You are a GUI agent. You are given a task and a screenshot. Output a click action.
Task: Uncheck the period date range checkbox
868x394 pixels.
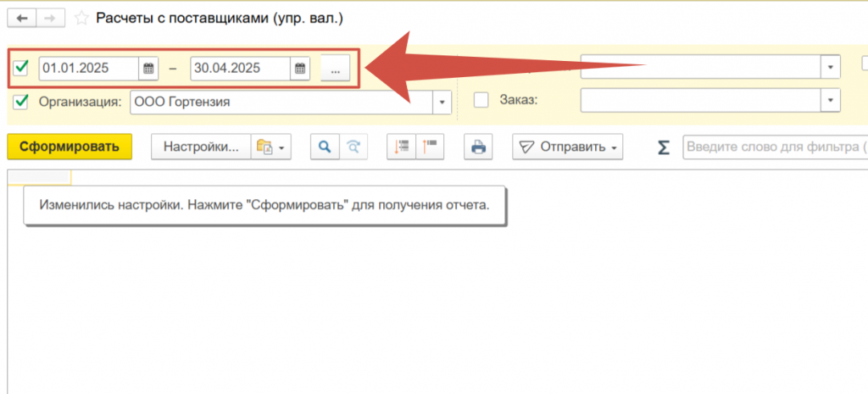pos(21,68)
